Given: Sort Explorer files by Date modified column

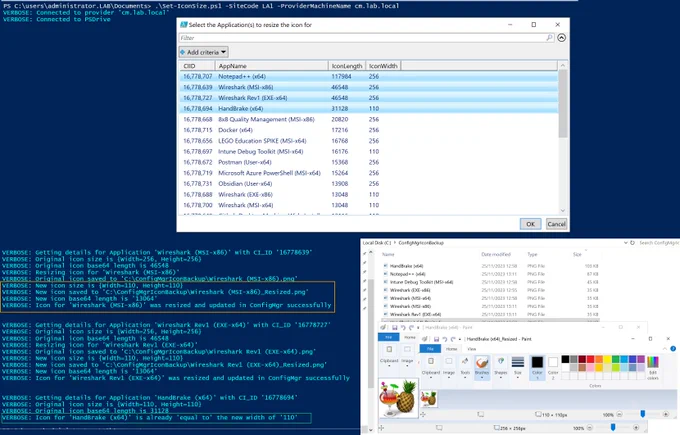Looking at the screenshot, I should coord(496,254).
